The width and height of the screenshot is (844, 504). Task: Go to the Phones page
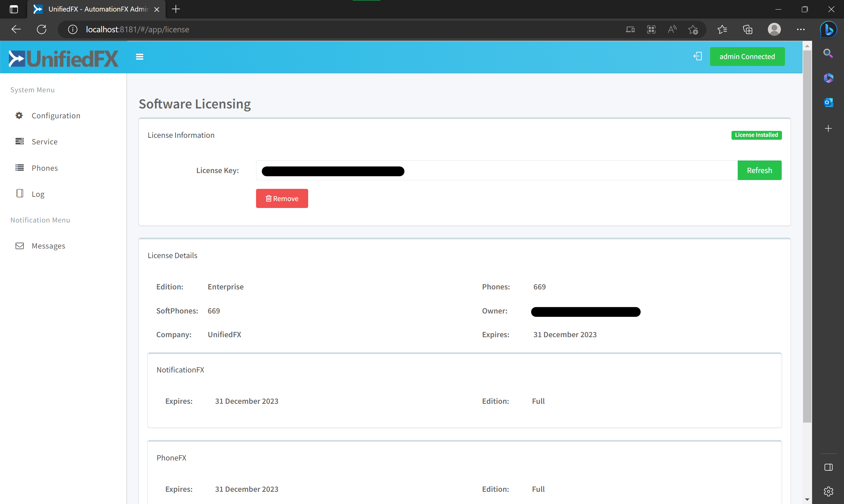coord(45,168)
